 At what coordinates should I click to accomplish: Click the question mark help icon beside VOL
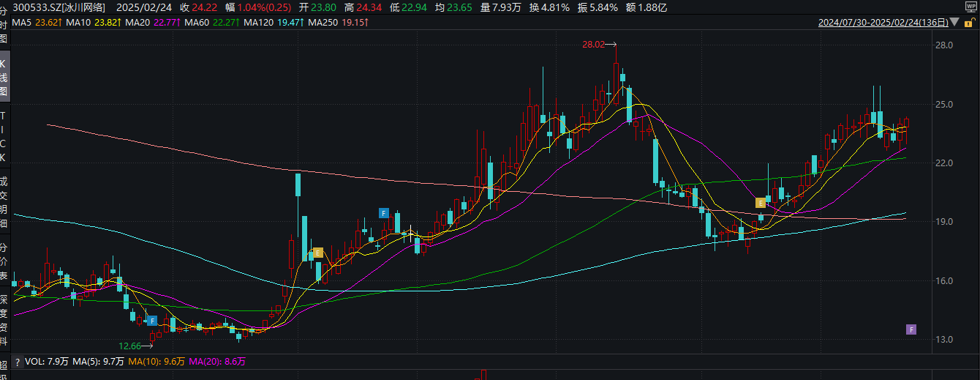17,362
